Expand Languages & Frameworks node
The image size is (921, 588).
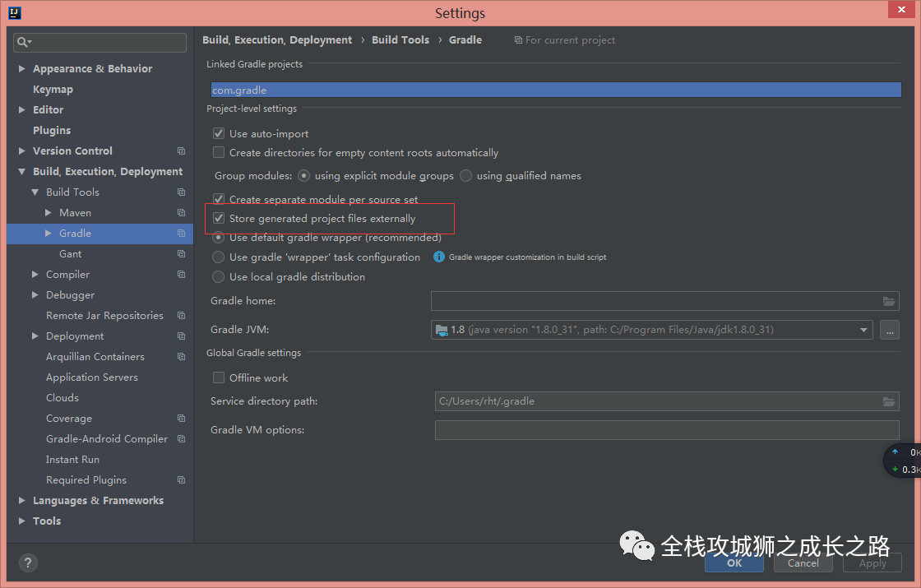21,501
